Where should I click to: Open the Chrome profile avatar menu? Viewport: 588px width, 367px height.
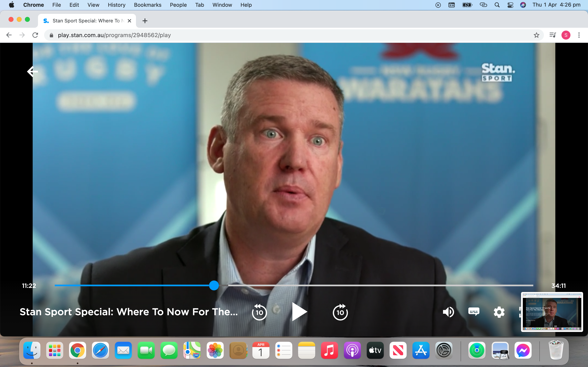pyautogui.click(x=566, y=35)
